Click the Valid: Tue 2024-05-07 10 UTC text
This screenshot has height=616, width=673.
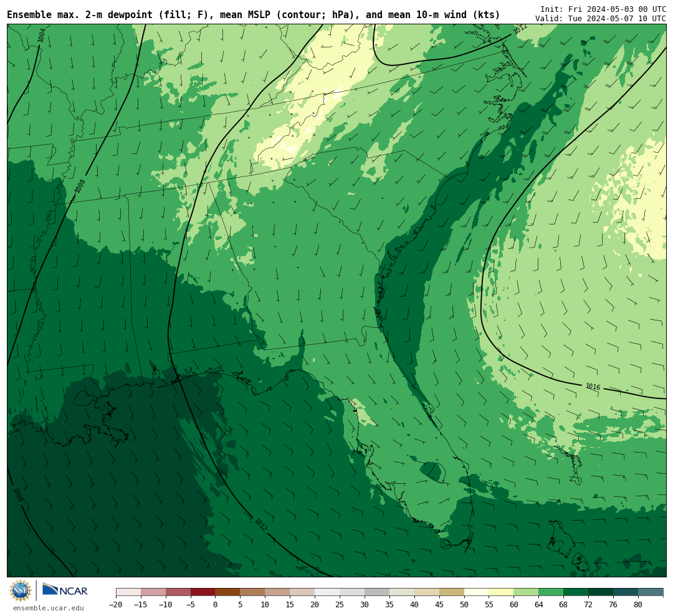[x=601, y=19]
